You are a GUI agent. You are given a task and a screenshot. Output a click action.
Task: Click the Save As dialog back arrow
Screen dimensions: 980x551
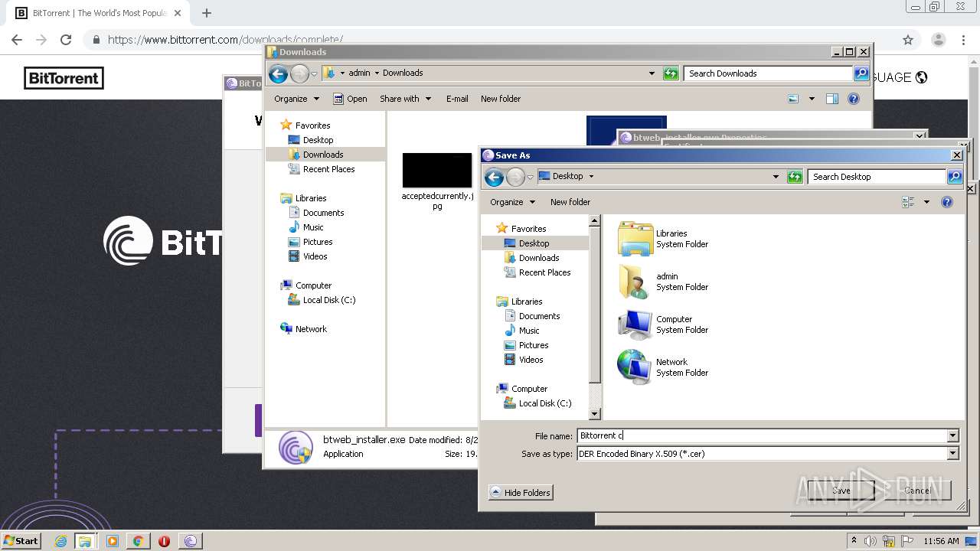tap(495, 177)
